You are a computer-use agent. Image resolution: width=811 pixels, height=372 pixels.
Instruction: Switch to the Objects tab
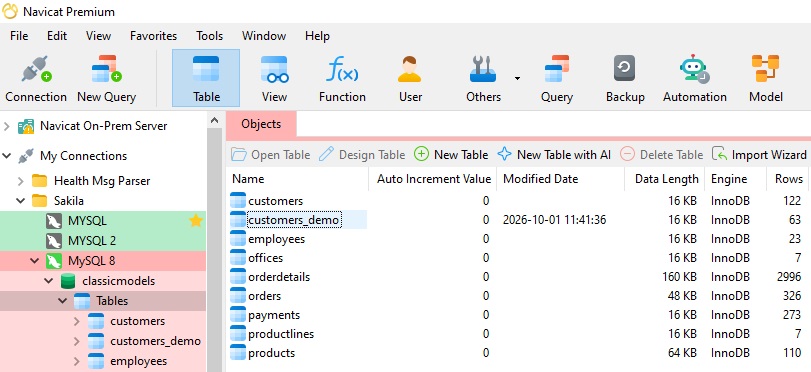click(x=261, y=124)
